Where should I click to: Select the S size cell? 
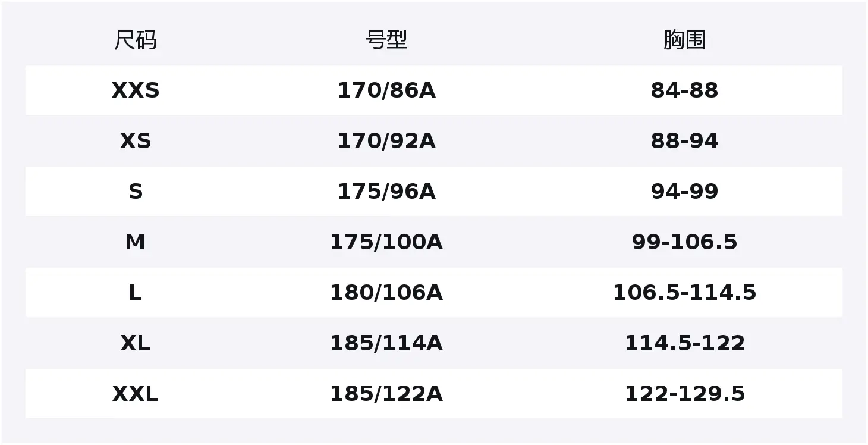pos(136,192)
